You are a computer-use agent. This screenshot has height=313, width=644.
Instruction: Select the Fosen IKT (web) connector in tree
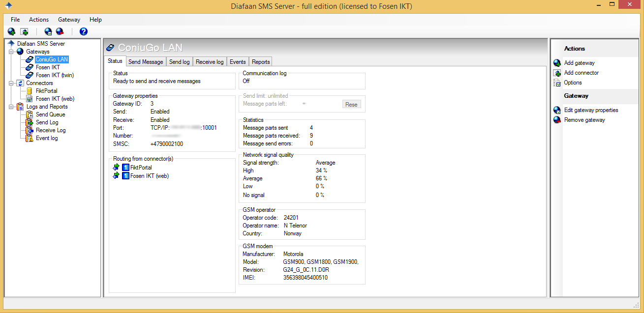(x=55, y=99)
